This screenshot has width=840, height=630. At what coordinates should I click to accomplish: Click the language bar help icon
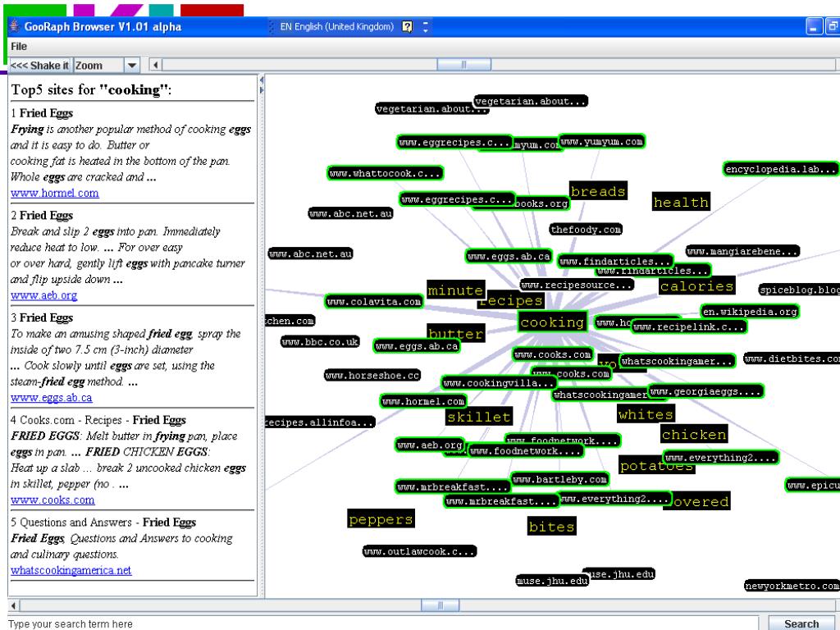click(x=407, y=26)
